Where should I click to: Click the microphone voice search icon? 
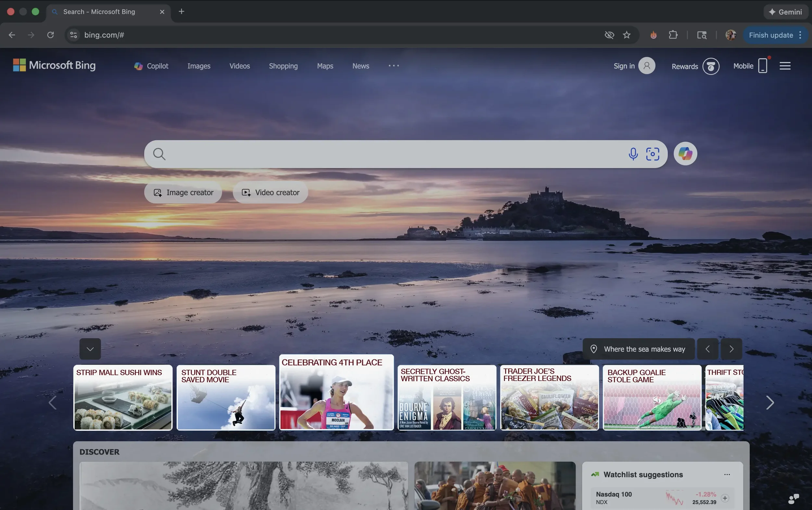coord(633,154)
